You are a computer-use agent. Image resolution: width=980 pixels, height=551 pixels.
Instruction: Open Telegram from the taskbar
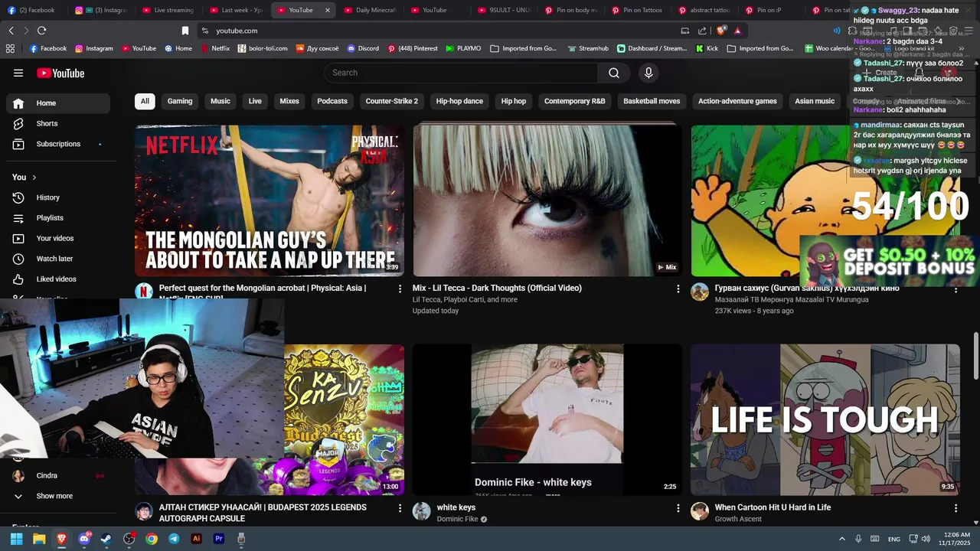pos(174,539)
